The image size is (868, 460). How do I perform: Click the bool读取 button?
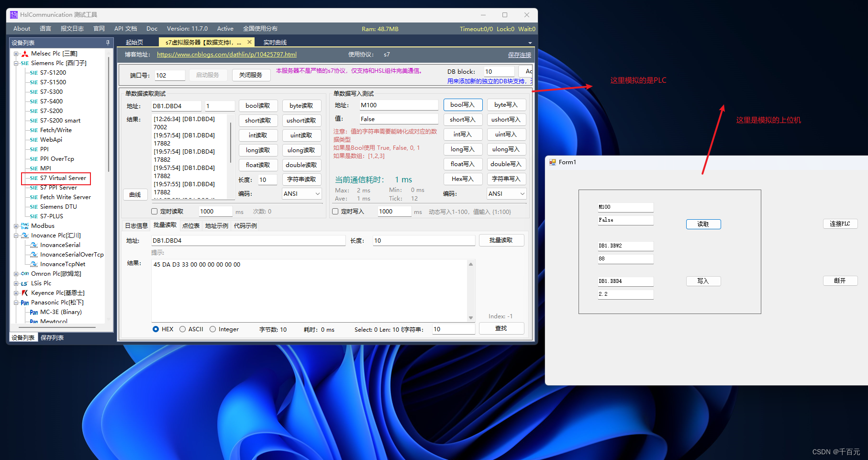pos(258,106)
